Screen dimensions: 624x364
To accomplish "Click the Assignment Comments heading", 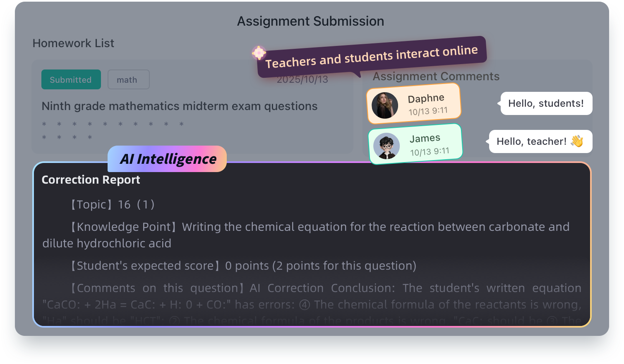I will click(x=436, y=77).
